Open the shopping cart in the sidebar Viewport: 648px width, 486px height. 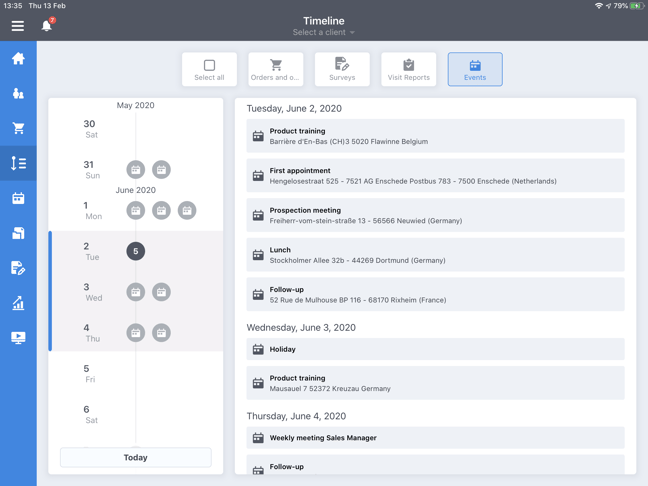click(x=18, y=129)
